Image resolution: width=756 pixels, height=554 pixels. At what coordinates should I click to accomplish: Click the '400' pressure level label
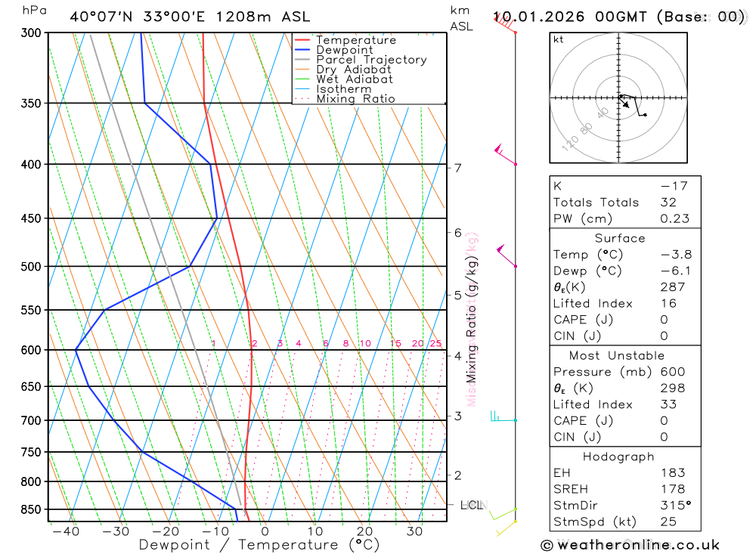32,165
